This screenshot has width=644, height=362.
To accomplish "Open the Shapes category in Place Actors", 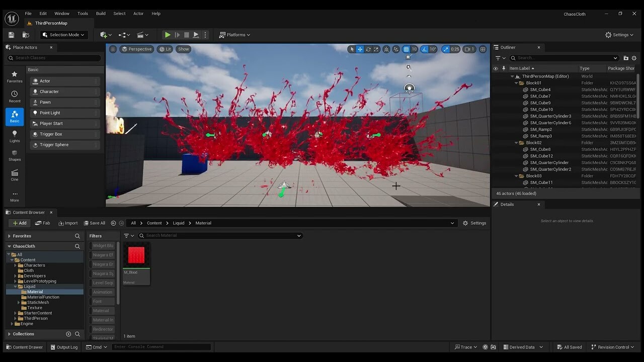I will [15, 155].
